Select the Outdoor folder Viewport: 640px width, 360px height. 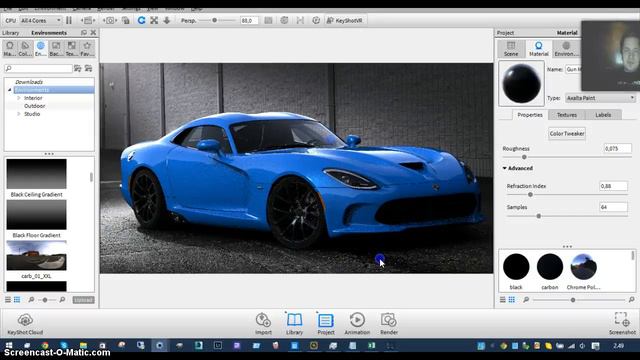[x=34, y=106]
